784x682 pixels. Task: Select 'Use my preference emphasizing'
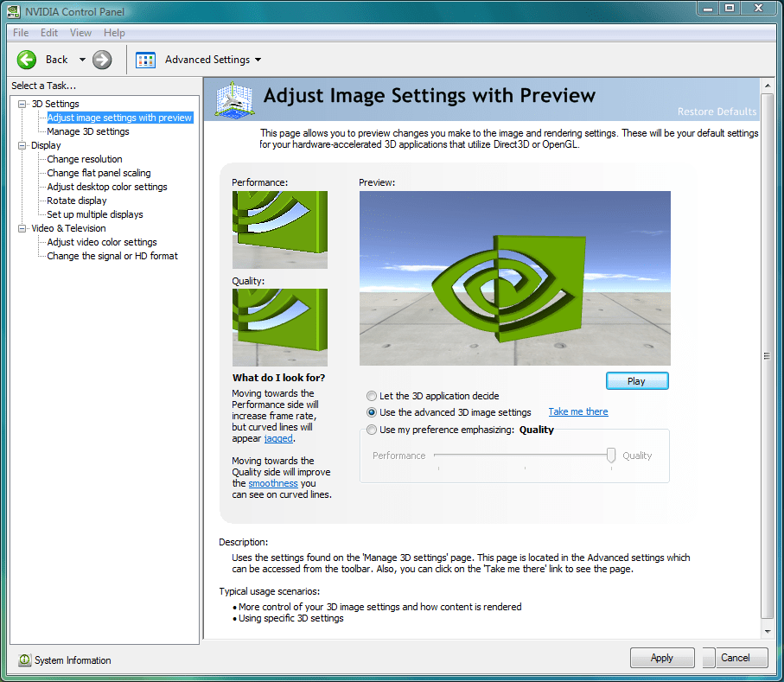pos(371,429)
